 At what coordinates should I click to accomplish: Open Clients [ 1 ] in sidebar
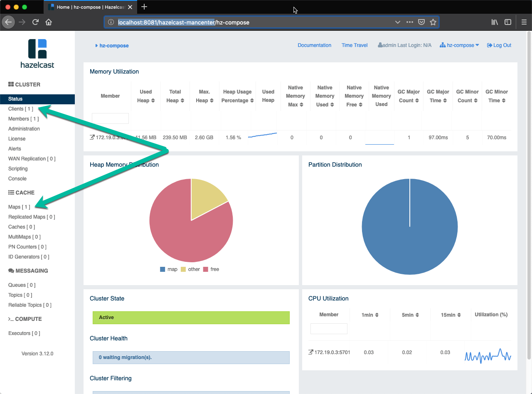[x=21, y=109]
